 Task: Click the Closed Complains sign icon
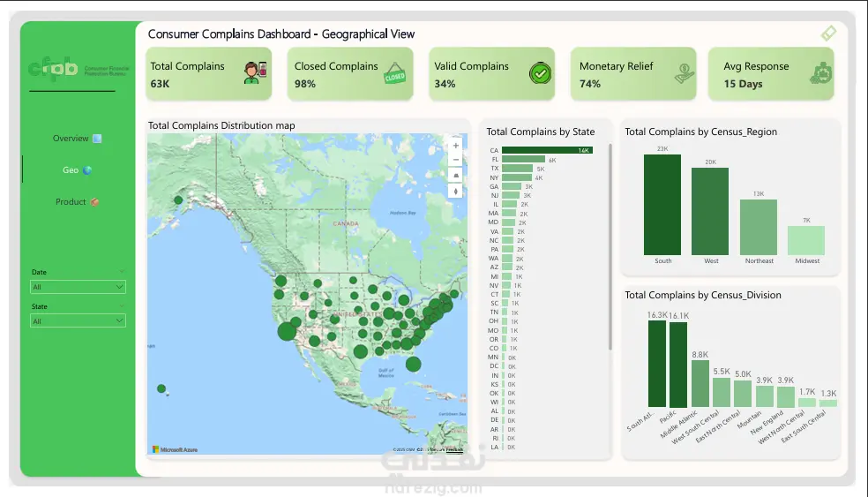coord(394,73)
